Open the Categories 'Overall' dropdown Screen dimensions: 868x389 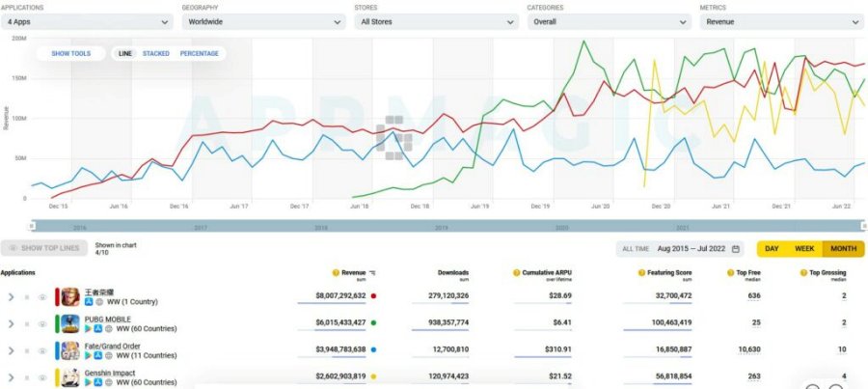(x=609, y=22)
